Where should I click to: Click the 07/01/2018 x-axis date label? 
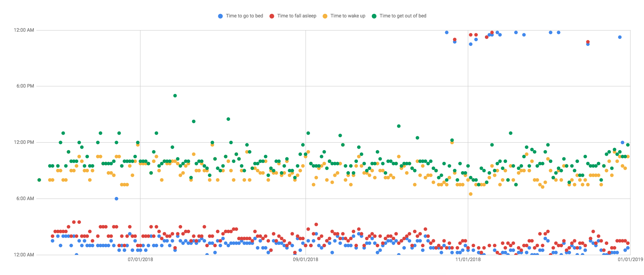coord(140,260)
